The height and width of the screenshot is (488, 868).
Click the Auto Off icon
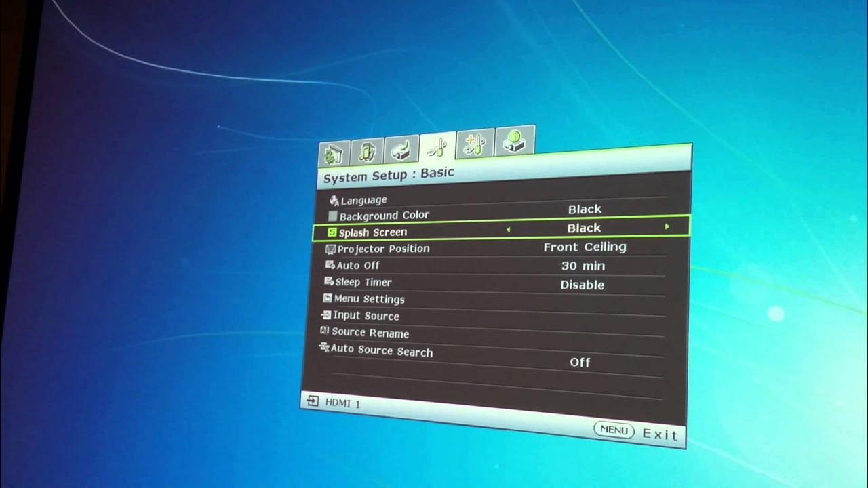click(x=330, y=265)
